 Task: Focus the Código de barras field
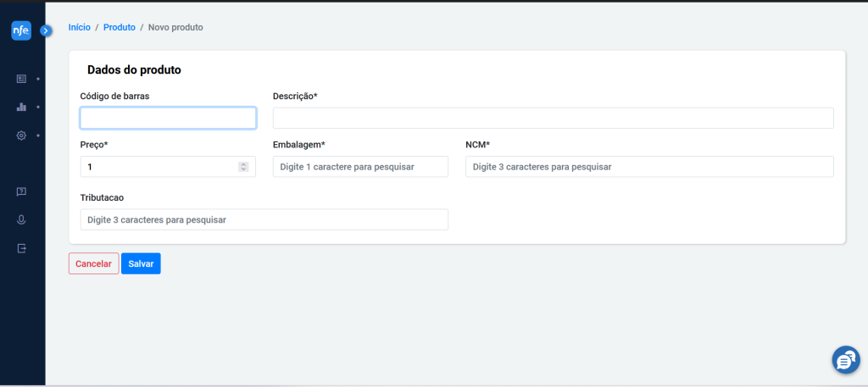pos(169,119)
